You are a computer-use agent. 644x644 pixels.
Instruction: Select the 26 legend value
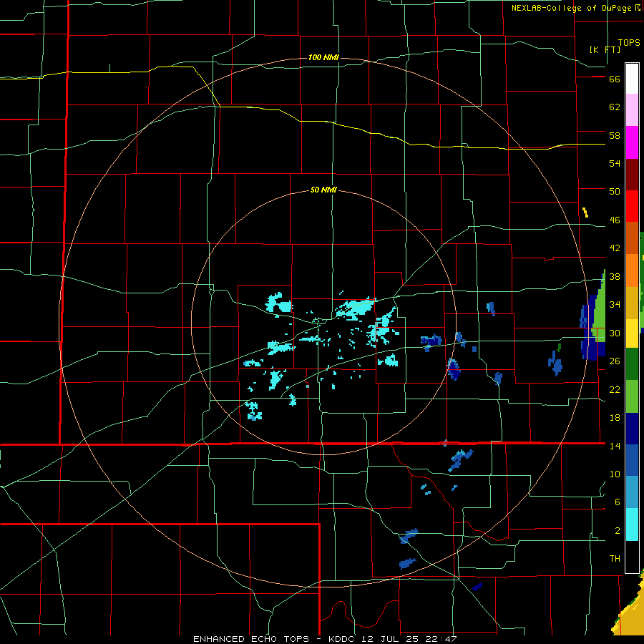[615, 361]
